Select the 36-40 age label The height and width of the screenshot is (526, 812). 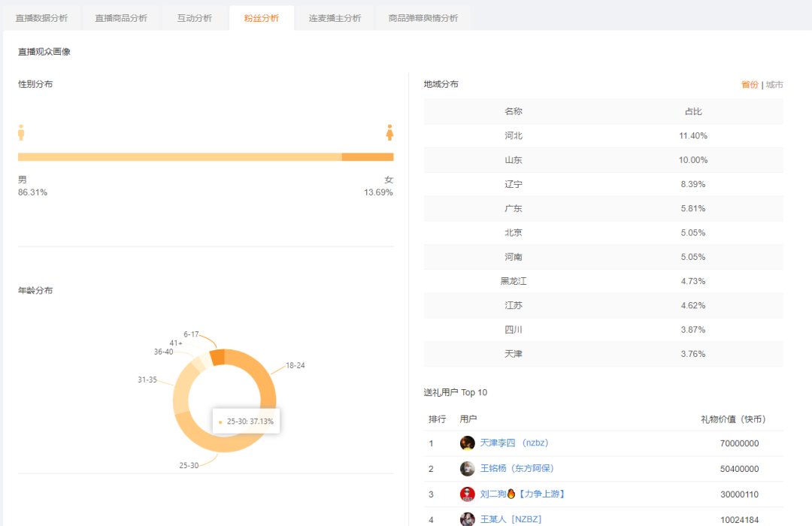point(164,352)
